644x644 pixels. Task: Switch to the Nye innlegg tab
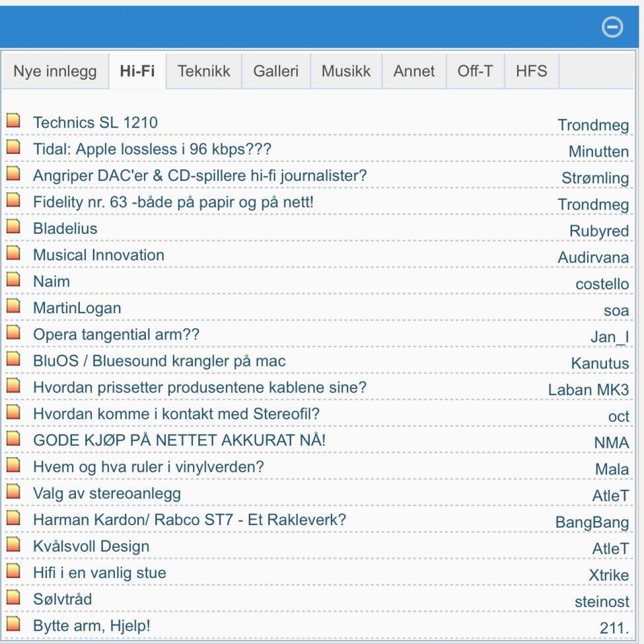tap(55, 71)
